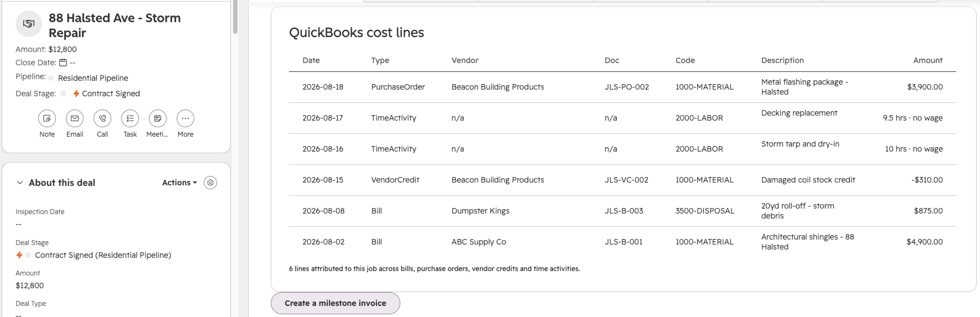Click the 88 Halsted Ave - Storm Repair title
980x317 pixels.
(115, 25)
